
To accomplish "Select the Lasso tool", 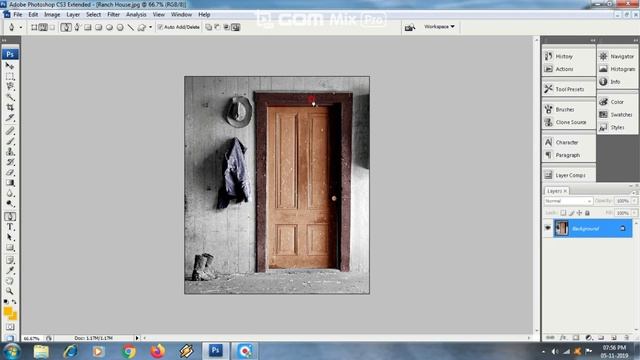I will (x=10, y=86).
